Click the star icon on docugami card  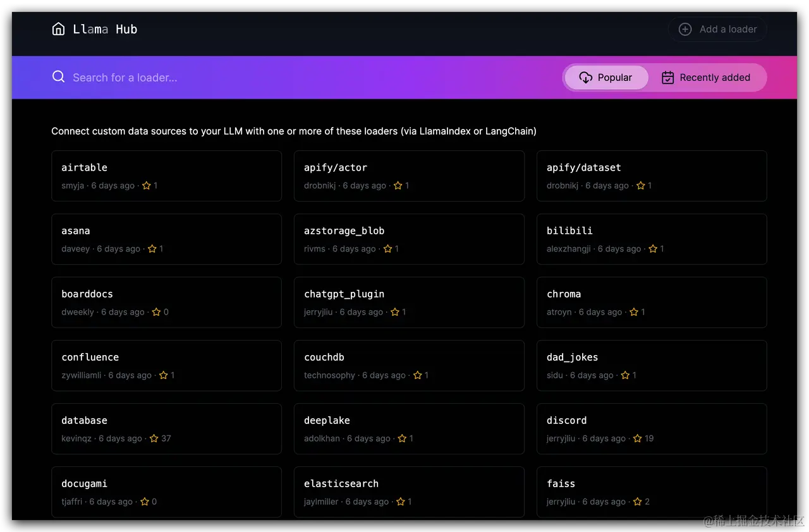[x=145, y=502]
